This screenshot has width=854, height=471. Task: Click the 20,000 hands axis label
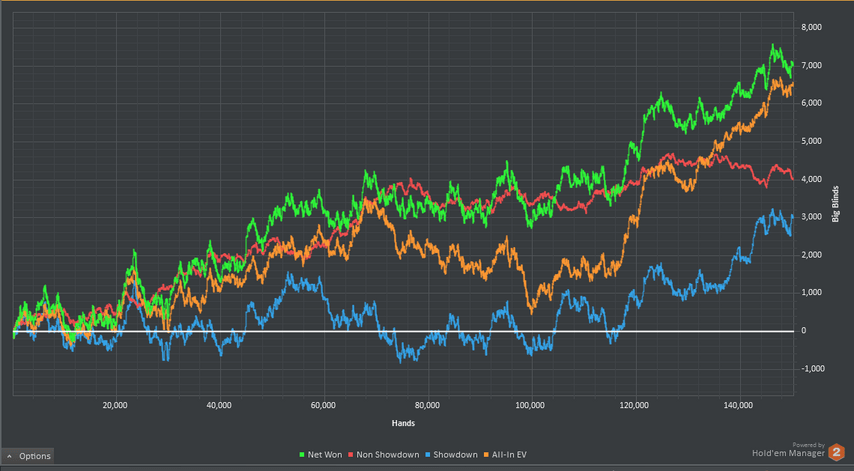[114, 406]
